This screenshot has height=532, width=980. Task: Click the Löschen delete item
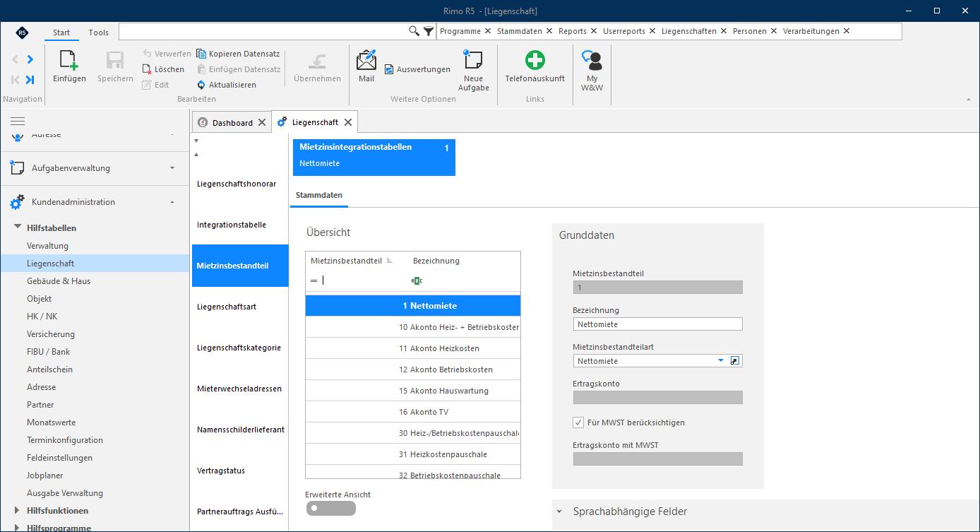pos(163,69)
